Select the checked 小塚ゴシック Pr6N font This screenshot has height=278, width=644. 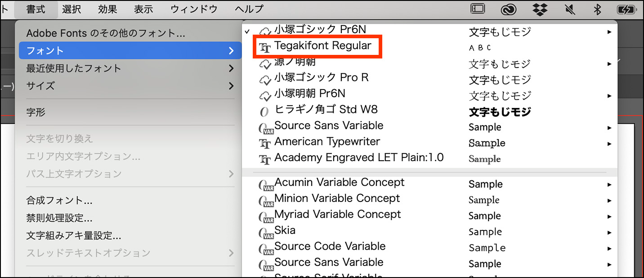320,30
